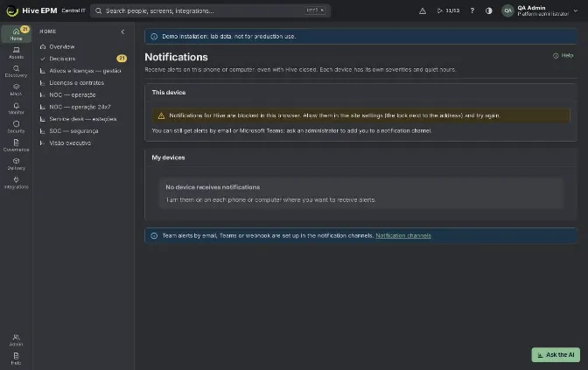Open Licenças e contratos dashboard

click(83, 83)
